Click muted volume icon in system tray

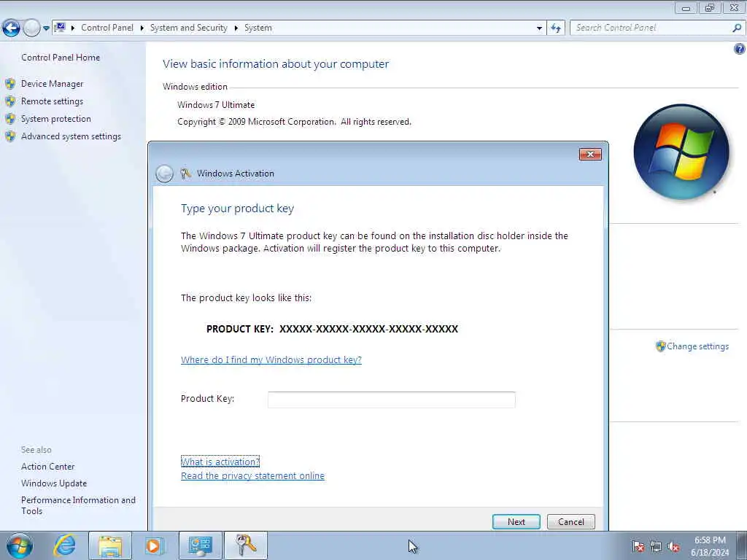(673, 547)
